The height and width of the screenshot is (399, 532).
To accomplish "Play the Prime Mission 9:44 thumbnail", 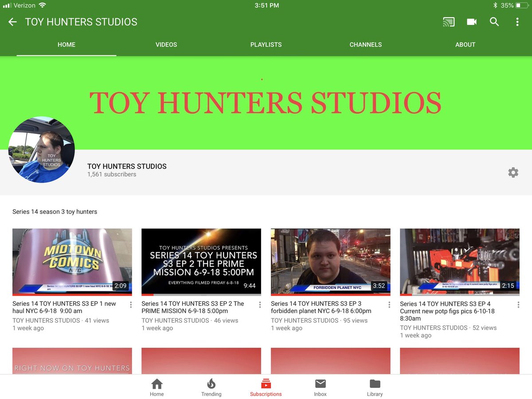I will click(201, 262).
